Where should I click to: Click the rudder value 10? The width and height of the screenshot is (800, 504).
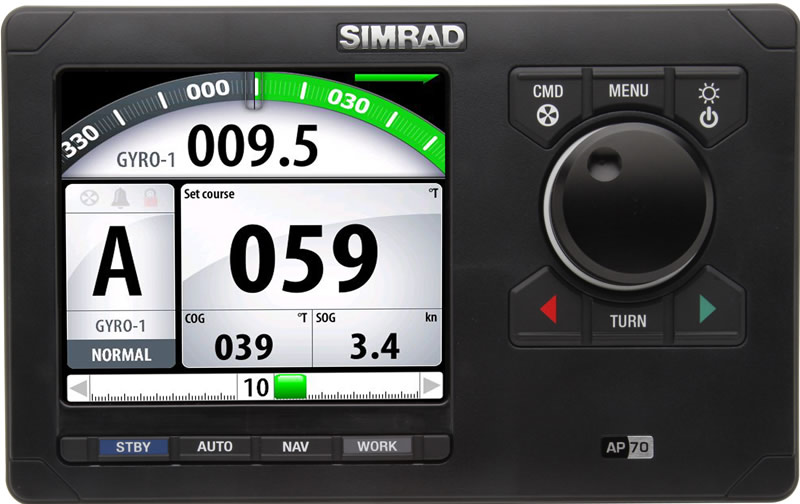click(x=256, y=388)
